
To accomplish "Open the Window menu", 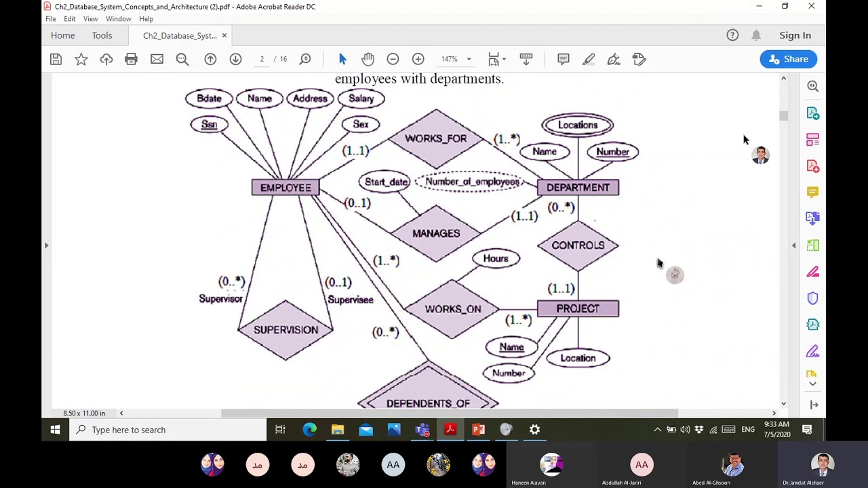I will click(x=118, y=19).
